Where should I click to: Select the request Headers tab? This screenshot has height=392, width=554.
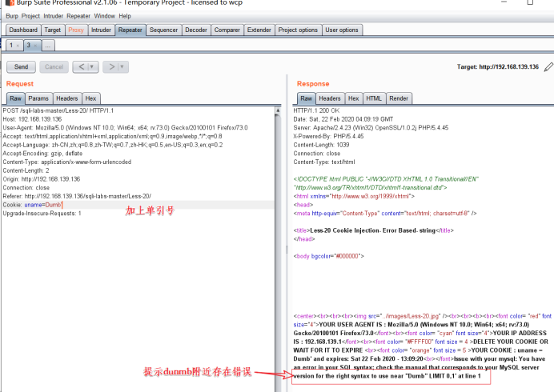pos(66,98)
